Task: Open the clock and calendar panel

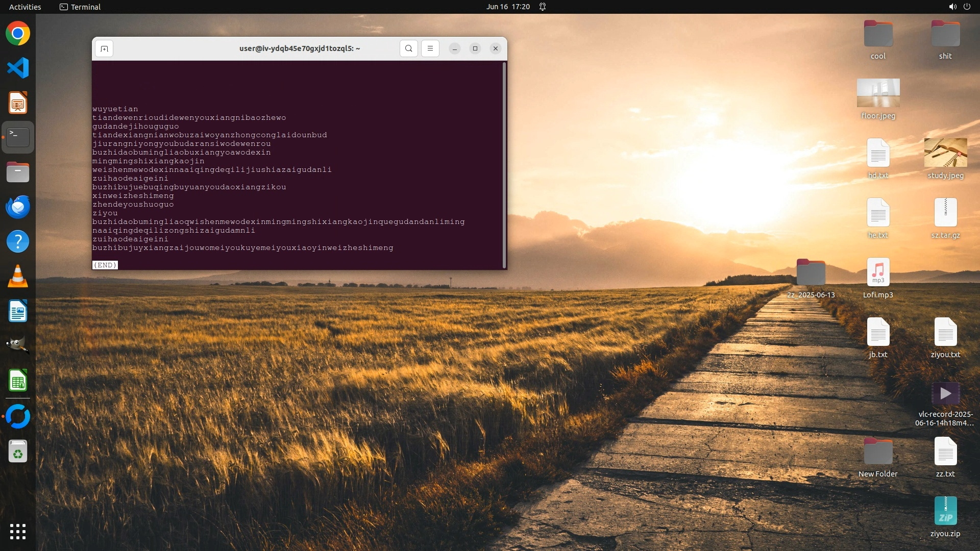Action: [508, 7]
